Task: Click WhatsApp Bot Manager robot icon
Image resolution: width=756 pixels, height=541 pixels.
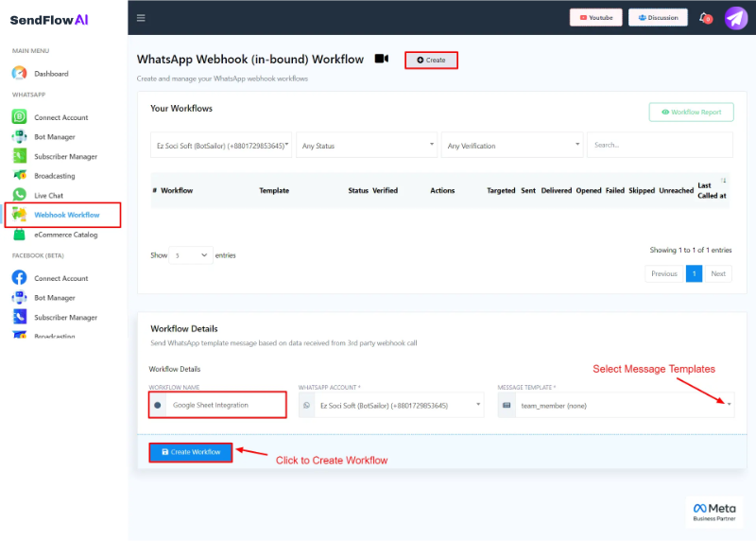Action: 19,136
